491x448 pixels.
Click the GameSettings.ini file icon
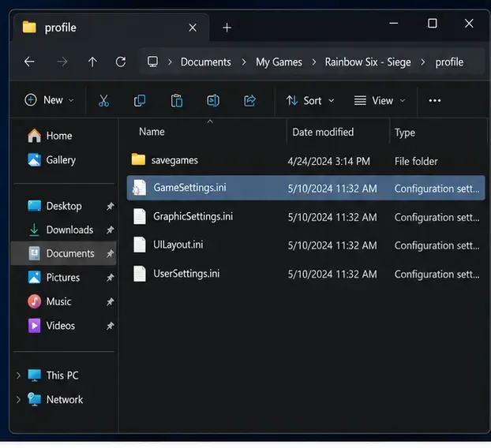[139, 188]
